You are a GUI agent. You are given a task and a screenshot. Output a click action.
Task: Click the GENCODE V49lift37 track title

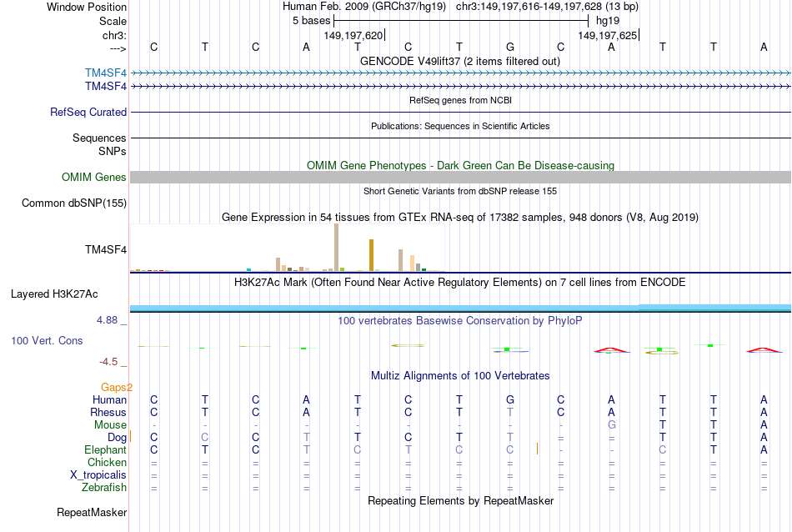[460, 61]
